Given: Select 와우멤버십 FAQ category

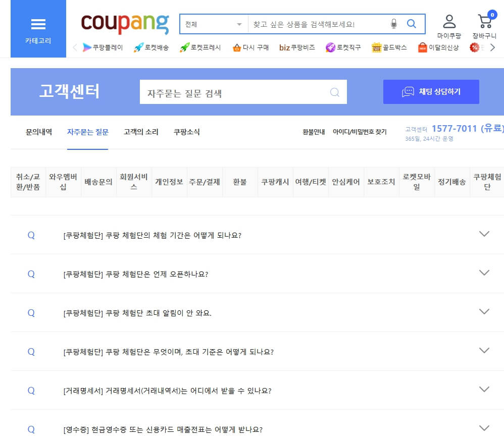Looking at the screenshot, I should (63, 182).
